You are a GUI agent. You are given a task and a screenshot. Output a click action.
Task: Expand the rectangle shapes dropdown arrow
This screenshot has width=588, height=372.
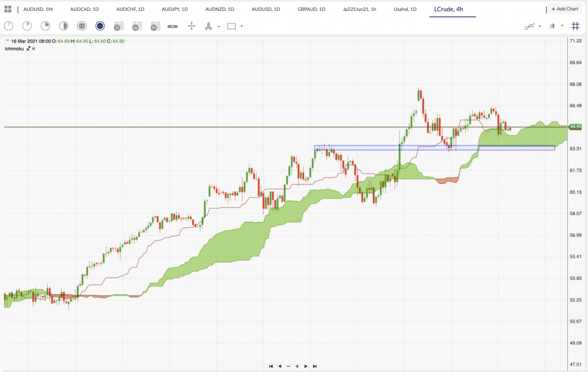242,26
